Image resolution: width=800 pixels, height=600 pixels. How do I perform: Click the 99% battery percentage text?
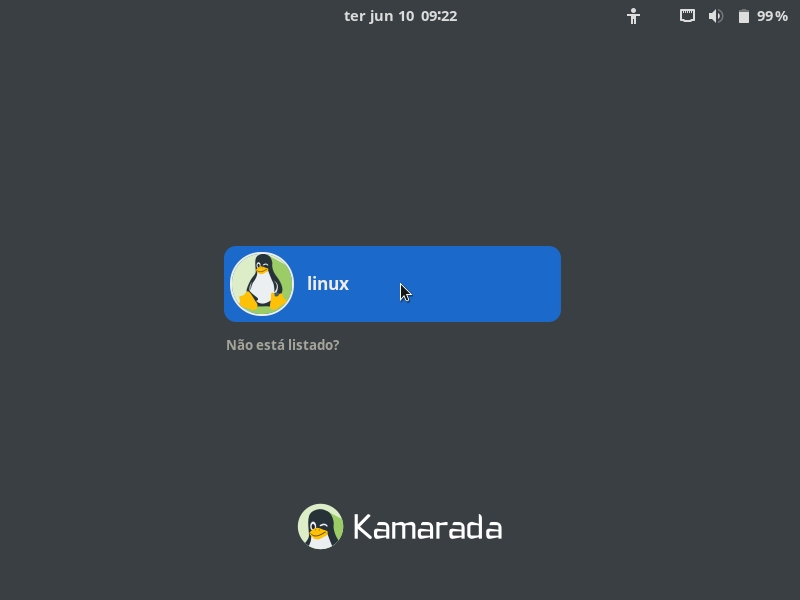point(772,16)
